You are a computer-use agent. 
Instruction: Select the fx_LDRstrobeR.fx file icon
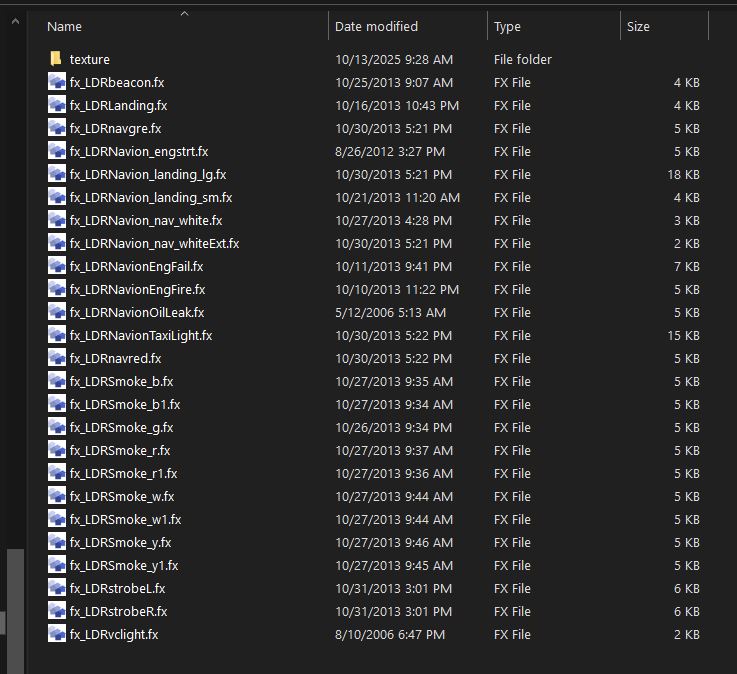click(x=57, y=611)
